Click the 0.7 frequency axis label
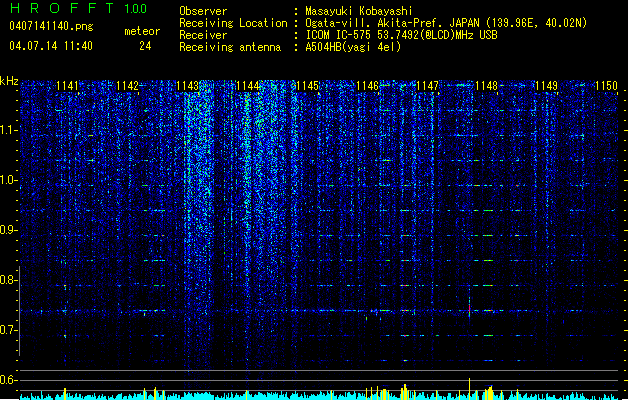 point(8,330)
